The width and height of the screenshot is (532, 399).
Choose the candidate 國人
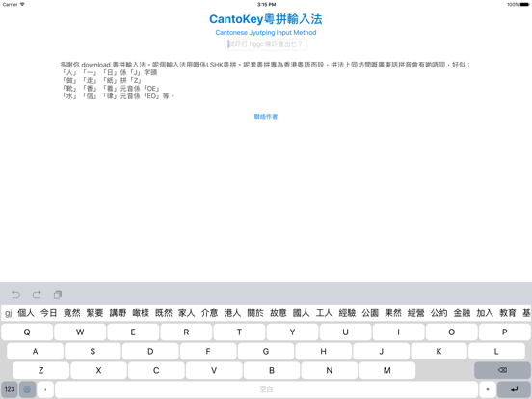302,313
